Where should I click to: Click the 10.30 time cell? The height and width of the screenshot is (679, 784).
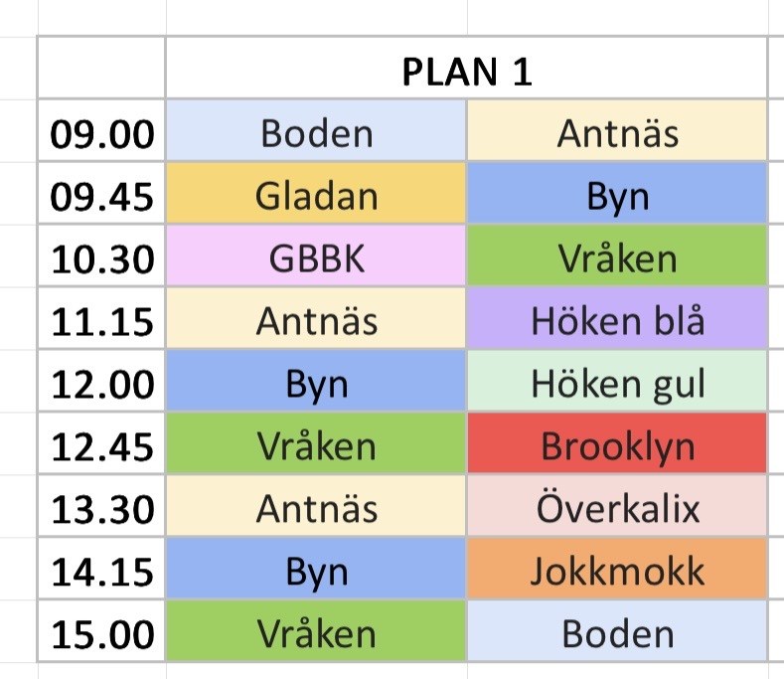102,258
